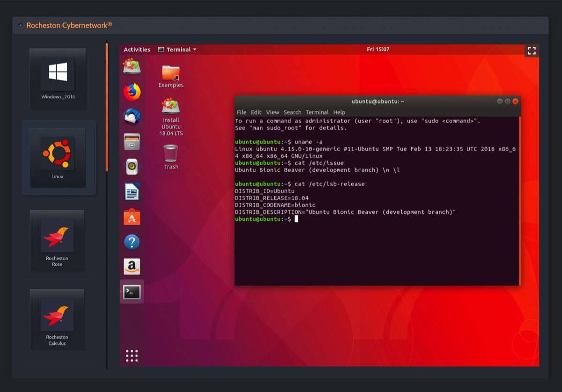
Task: Open the terminal File menu
Action: pos(242,112)
